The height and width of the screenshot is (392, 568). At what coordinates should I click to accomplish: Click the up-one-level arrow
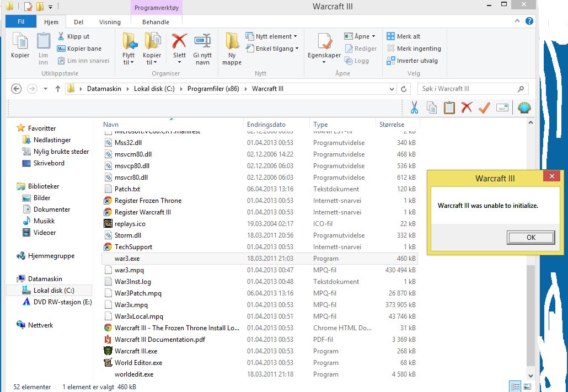(x=57, y=89)
